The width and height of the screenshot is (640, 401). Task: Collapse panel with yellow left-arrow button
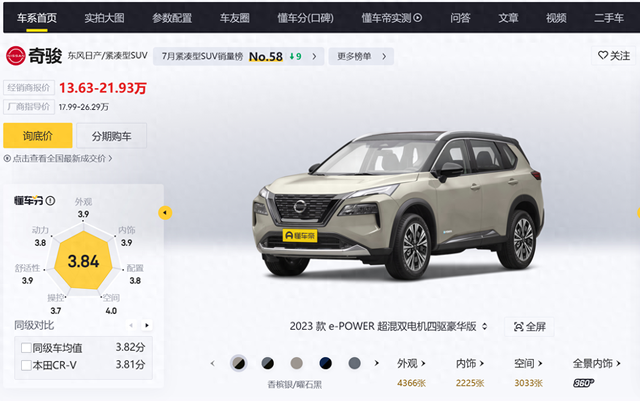pos(165,213)
